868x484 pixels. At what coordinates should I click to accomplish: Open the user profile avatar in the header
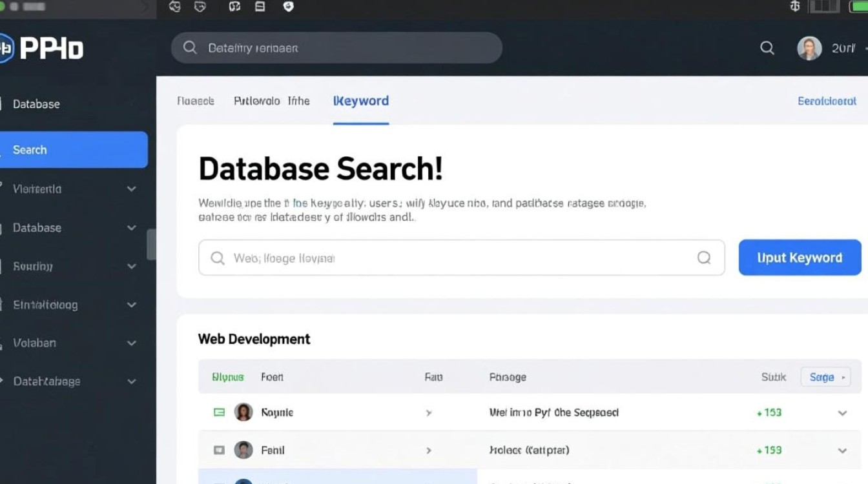[x=809, y=48]
